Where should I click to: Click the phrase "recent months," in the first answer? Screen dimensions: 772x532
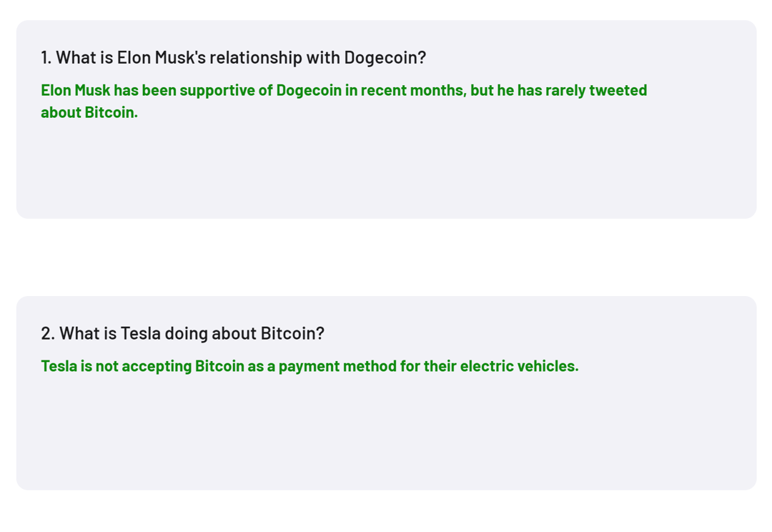[414, 90]
